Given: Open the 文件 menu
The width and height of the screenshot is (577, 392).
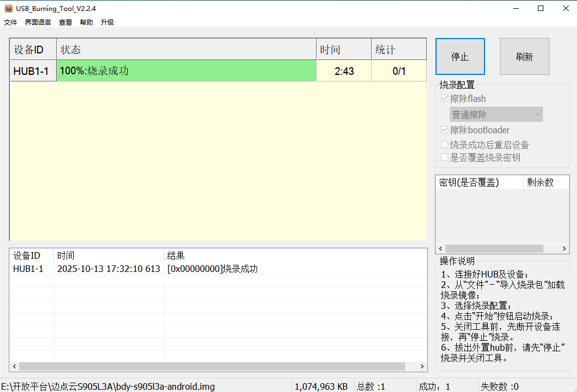Looking at the screenshot, I should pyautogui.click(x=10, y=22).
